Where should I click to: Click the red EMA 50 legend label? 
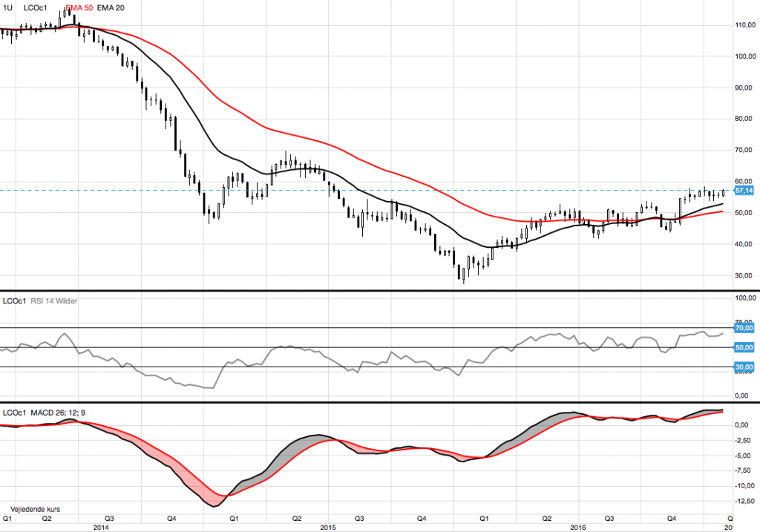coord(79,7)
